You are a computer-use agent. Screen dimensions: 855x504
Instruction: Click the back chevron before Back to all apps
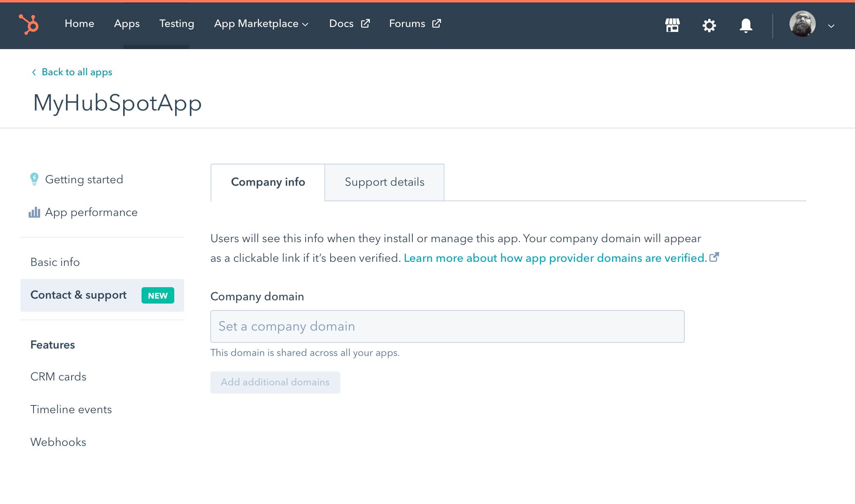coord(34,72)
